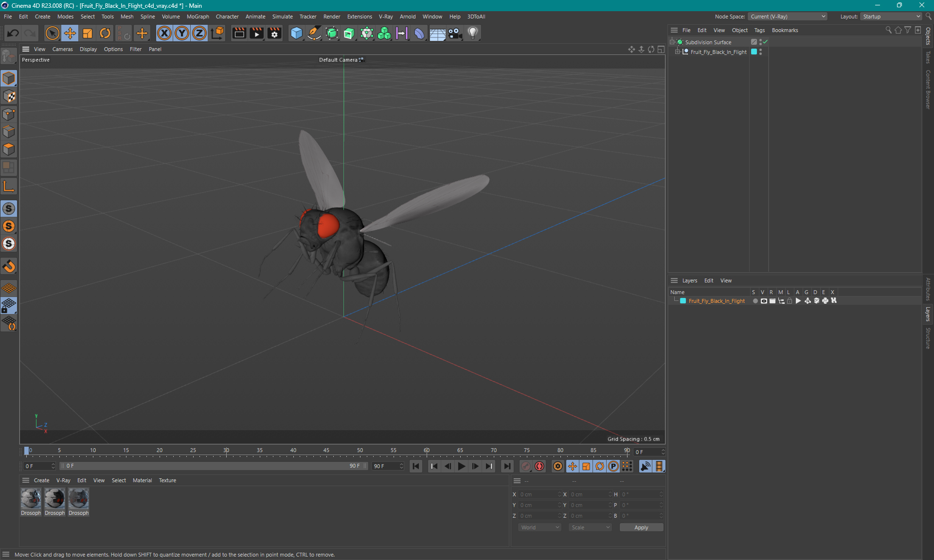This screenshot has height=560, width=934.
Task: Click the Play button in timeline
Action: coord(461,465)
